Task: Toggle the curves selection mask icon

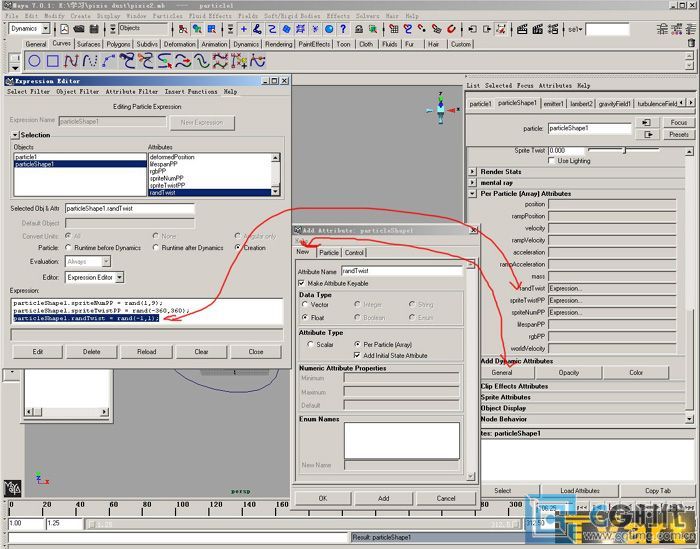Action: pyautogui.click(x=272, y=29)
